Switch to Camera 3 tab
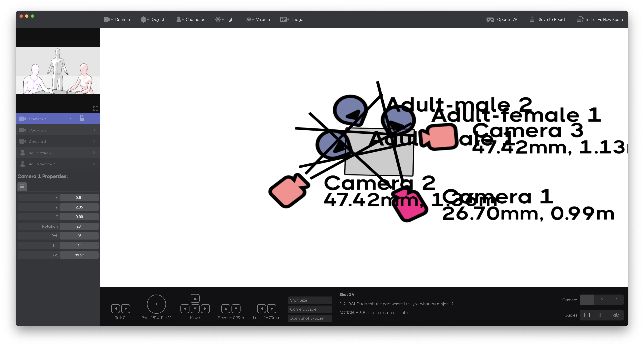This screenshot has width=644, height=347. [x=616, y=300]
